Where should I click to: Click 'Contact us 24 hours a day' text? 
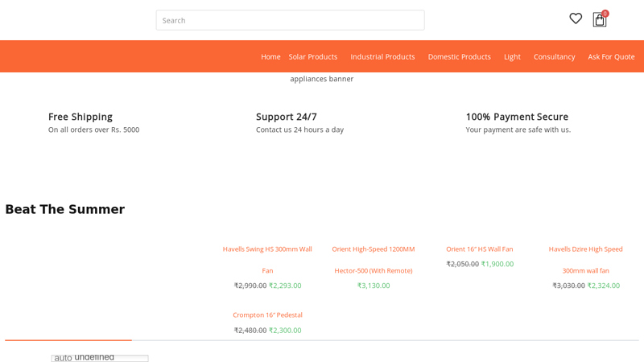[x=299, y=130]
